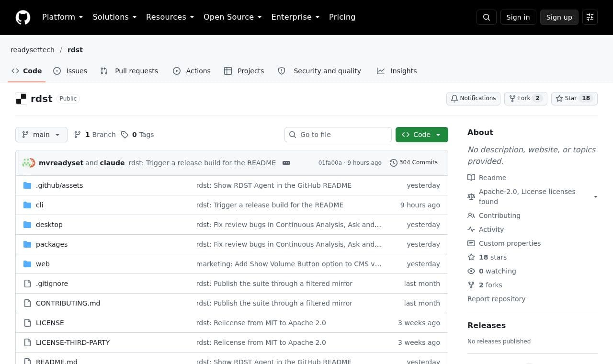The height and width of the screenshot is (364, 613).
Task: Open the search magnifier icon in header
Action: (x=487, y=17)
